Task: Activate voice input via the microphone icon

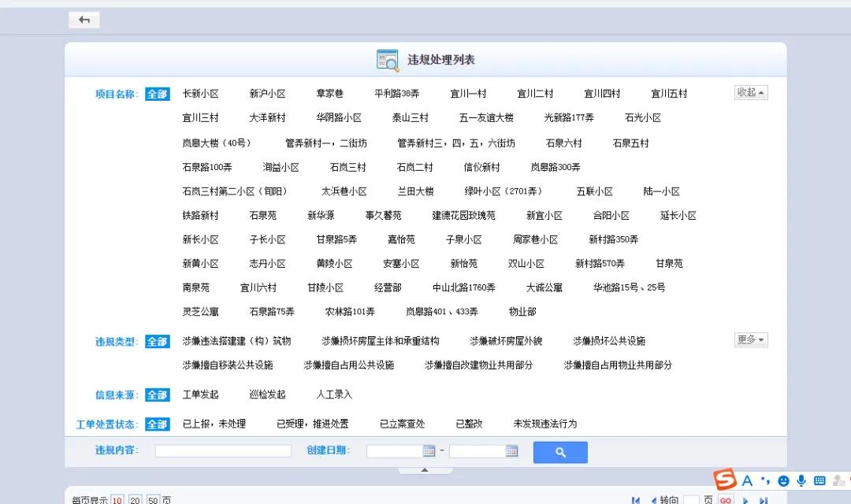Action: point(801,480)
